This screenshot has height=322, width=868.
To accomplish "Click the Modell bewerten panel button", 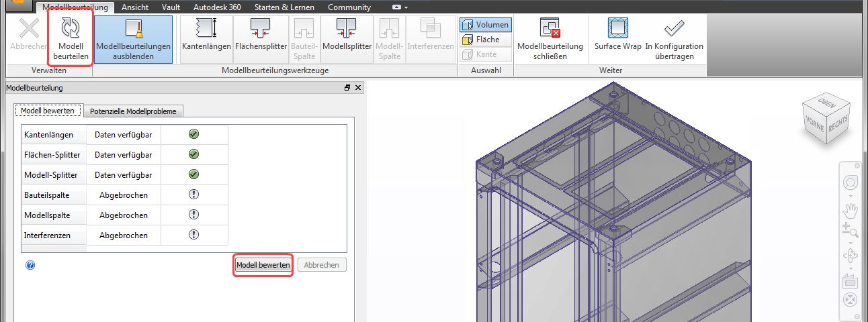I will tap(263, 266).
